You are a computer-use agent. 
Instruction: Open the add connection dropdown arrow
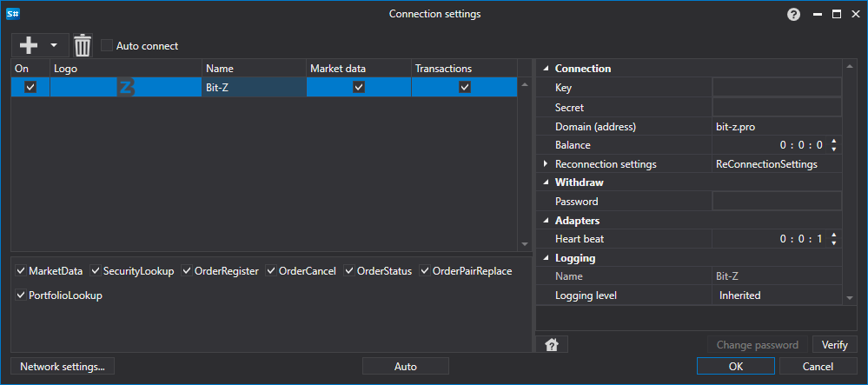click(54, 45)
